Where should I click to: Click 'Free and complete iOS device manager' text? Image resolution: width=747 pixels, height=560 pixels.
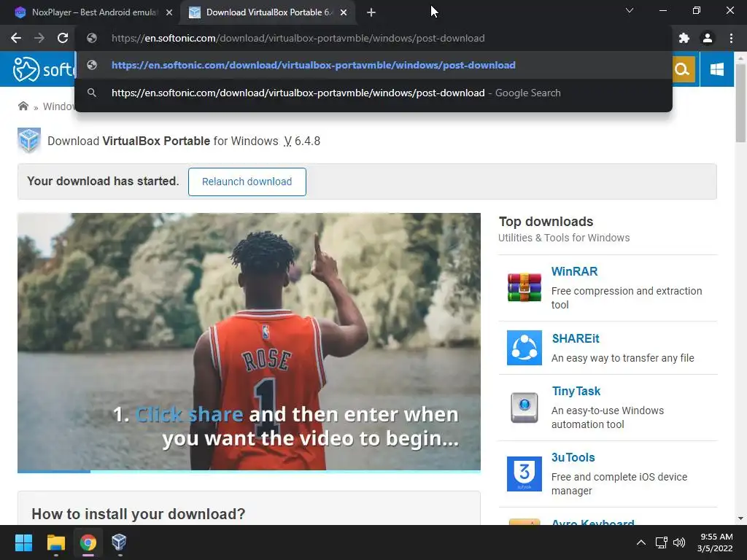tap(619, 483)
